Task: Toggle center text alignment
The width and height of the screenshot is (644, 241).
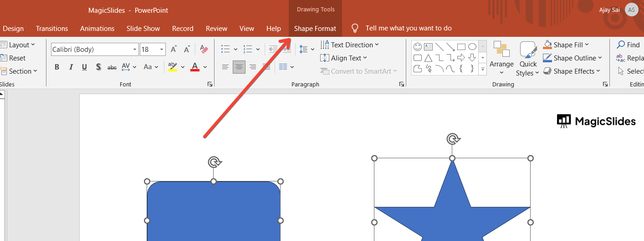Action: click(239, 67)
